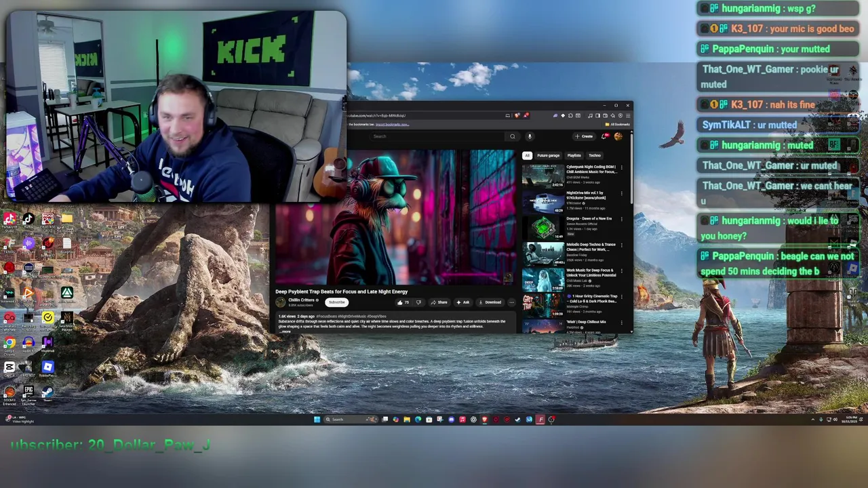Open TikTok LIVE Studio desktop shortcut
Viewport: 868px width, 488px height.
(x=9, y=220)
